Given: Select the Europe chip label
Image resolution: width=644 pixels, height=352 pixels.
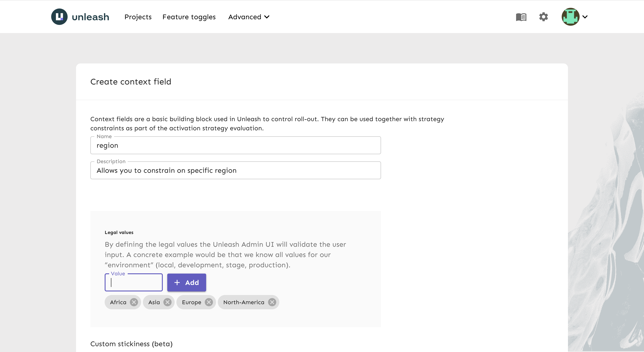Looking at the screenshot, I should [x=191, y=302].
